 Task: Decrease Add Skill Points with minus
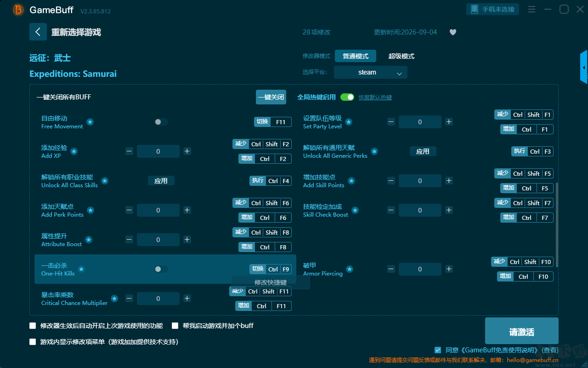point(391,181)
